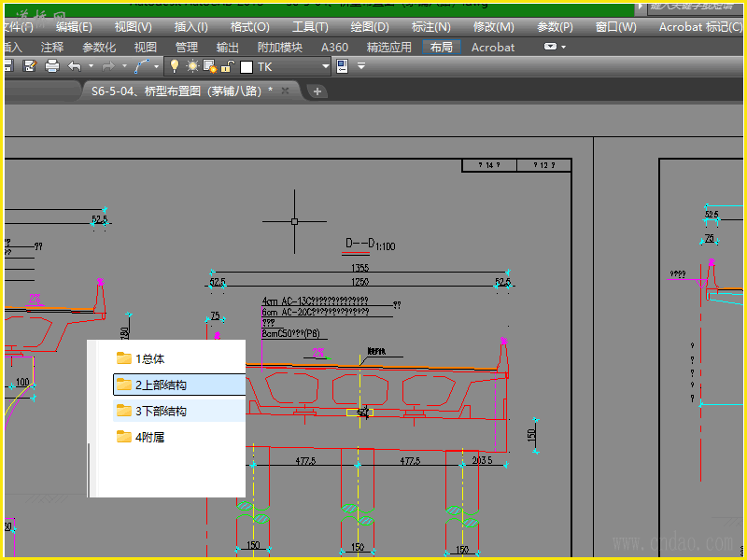The height and width of the screenshot is (560, 747).
Task: Open the 格式(O) menu
Action: [249, 27]
